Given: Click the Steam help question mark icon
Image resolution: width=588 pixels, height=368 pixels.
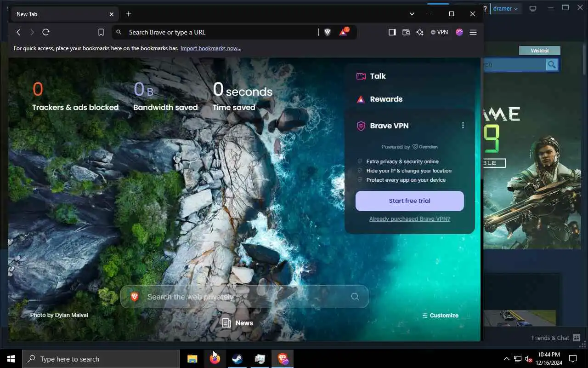Looking at the screenshot, I should click(485, 9).
